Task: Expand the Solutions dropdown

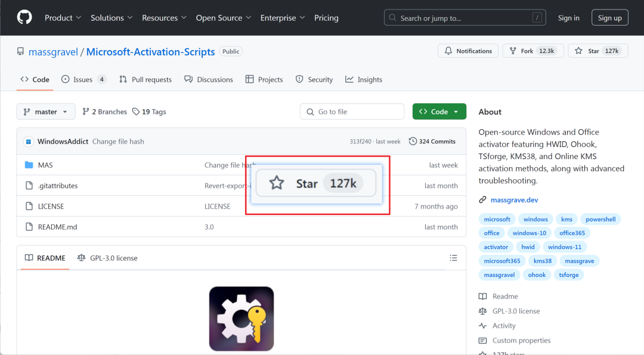Action: [x=112, y=18]
